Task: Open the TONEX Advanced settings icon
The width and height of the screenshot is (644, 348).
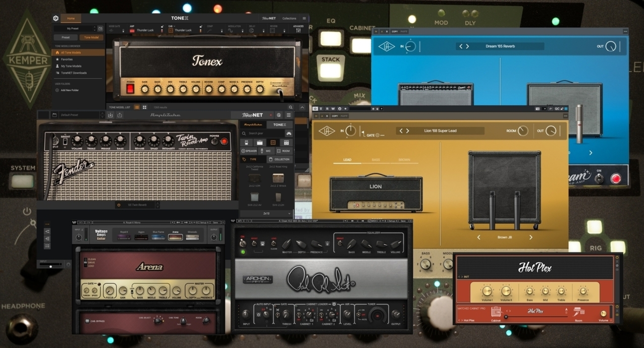Action: [x=298, y=30]
